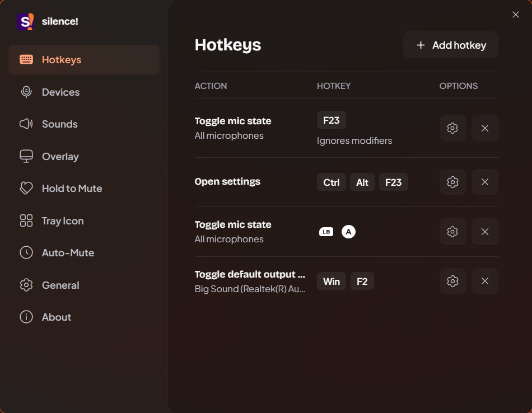Open the About page
The width and height of the screenshot is (532, 413).
point(84,317)
